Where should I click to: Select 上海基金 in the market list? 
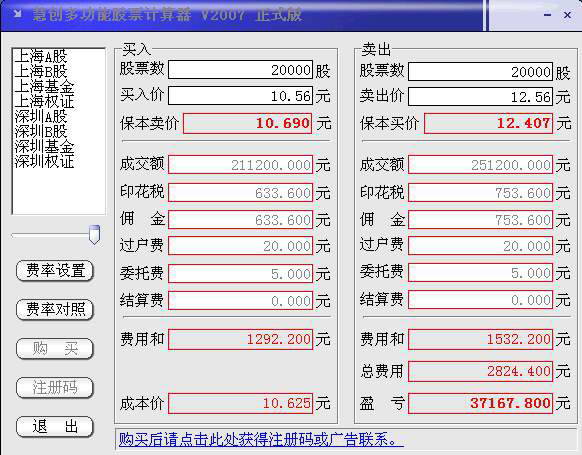tap(44, 86)
